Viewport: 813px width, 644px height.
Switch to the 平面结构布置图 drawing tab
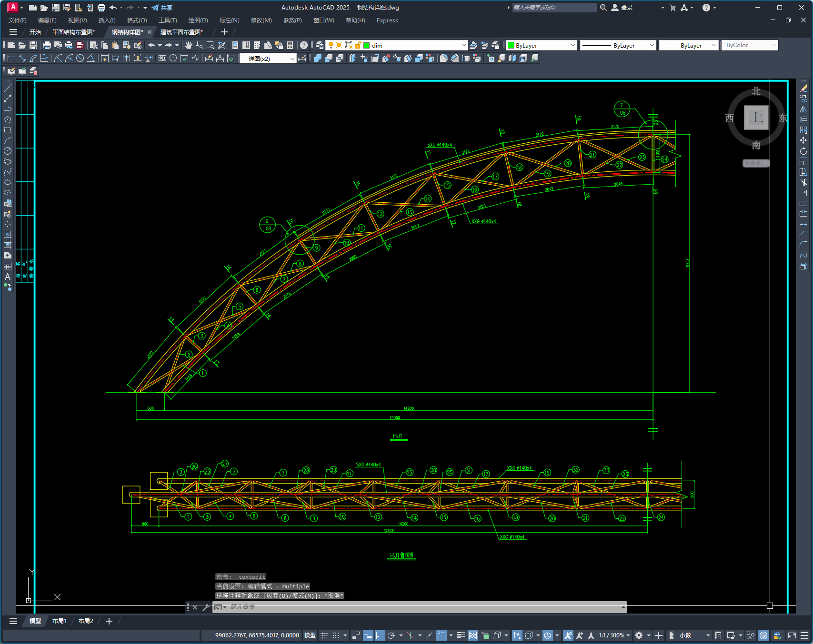(73, 32)
